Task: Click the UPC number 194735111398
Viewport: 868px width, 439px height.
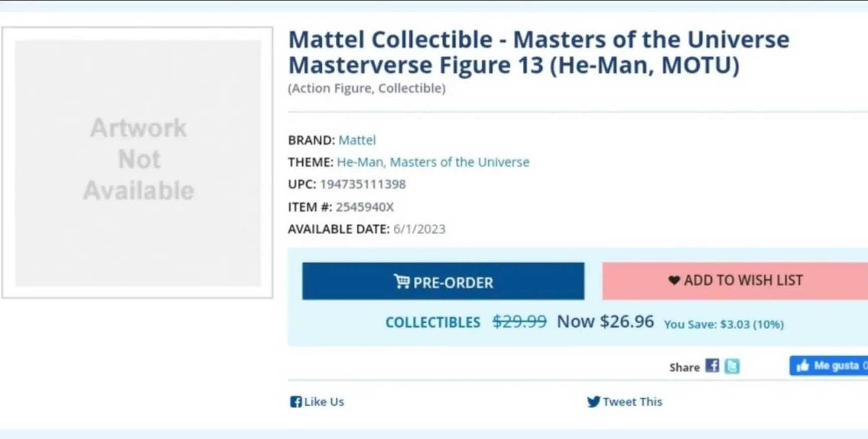Action: 362,184
